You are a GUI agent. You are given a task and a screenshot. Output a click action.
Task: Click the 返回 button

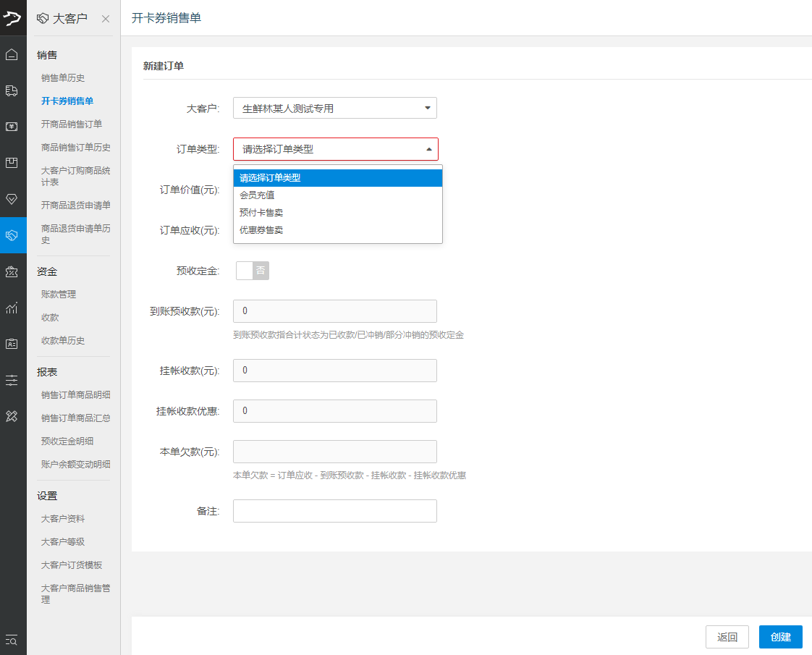(727, 637)
